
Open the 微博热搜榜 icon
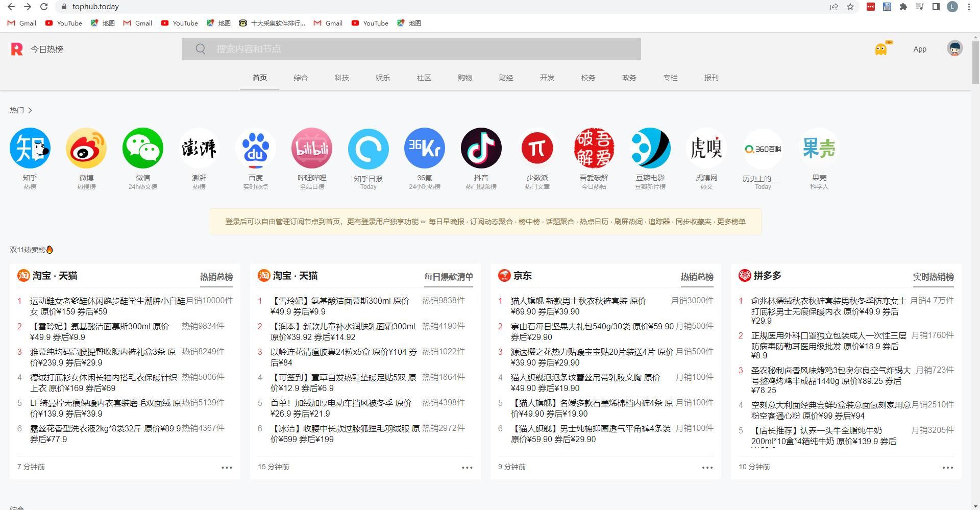(86, 148)
